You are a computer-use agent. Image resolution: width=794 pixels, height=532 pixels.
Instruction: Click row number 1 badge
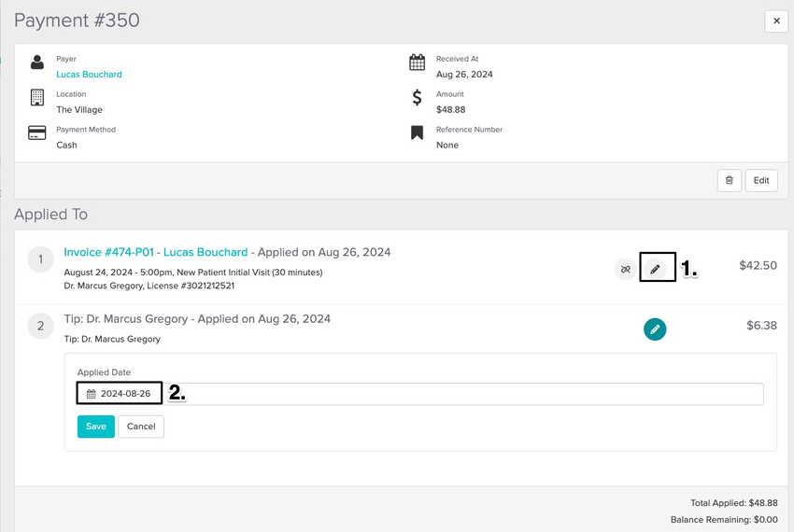[40, 259]
